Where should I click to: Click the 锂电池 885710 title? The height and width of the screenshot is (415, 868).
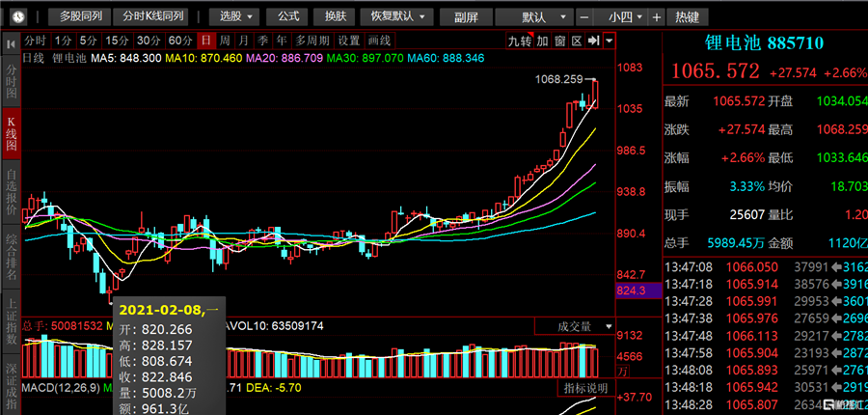(765, 42)
